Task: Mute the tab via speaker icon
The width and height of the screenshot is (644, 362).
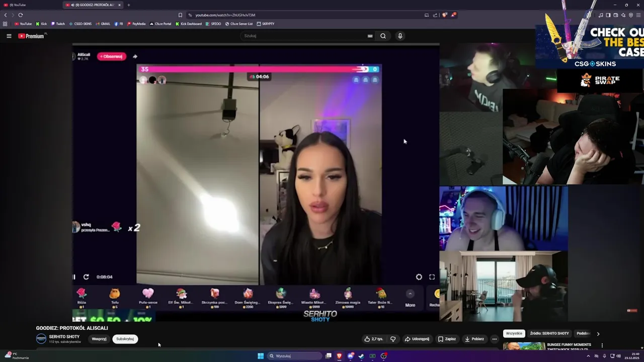Action: pyautogui.click(x=73, y=5)
